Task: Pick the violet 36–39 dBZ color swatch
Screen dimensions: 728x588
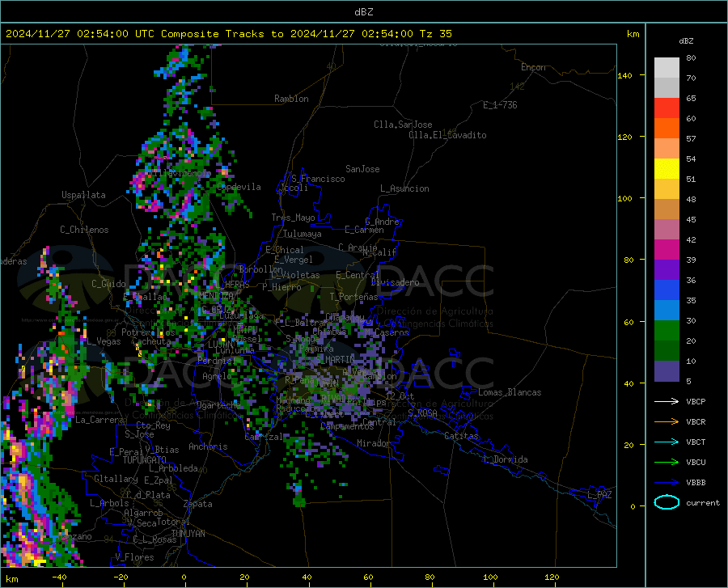Action: point(667,270)
